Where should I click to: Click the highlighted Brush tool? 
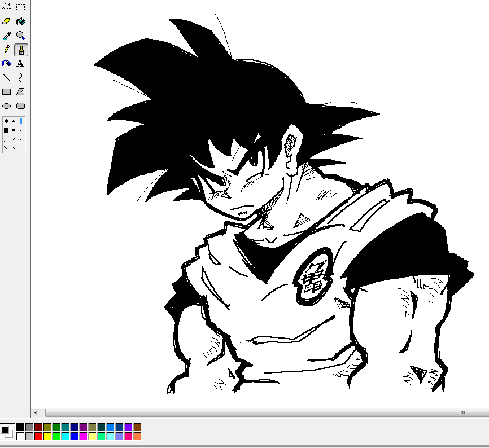click(21, 50)
